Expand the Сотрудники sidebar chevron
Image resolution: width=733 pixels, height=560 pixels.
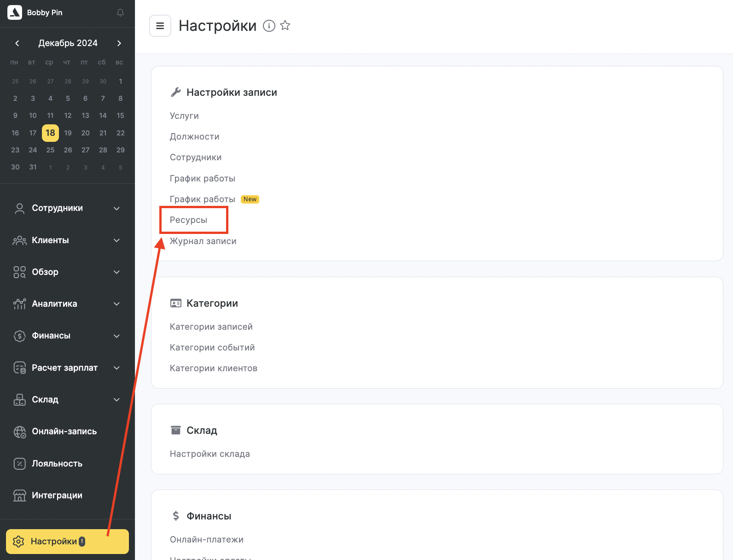point(117,209)
